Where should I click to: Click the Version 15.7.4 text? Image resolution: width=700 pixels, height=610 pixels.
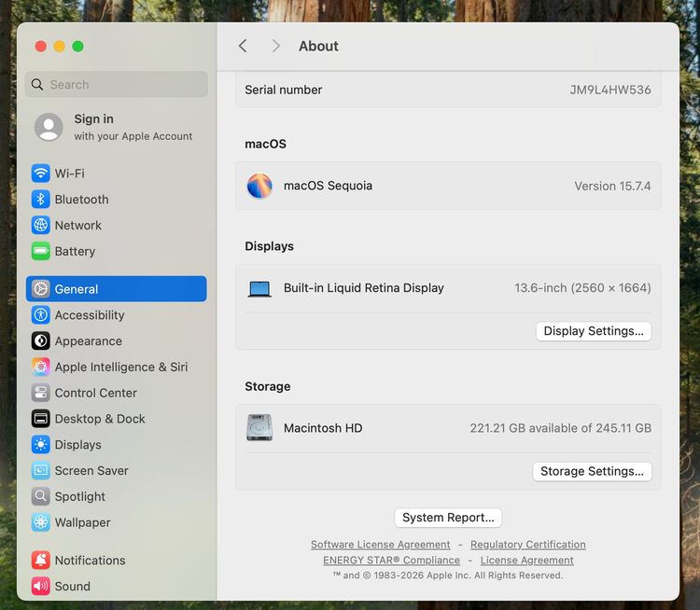pos(612,186)
